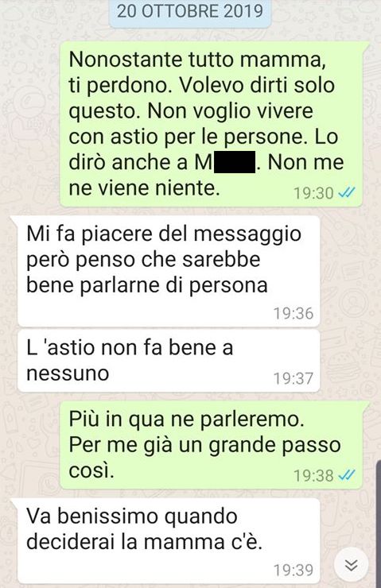Screen dimensions: 381x588
Task: Tap the word "nessuno" in the received message
Action: [68, 373]
